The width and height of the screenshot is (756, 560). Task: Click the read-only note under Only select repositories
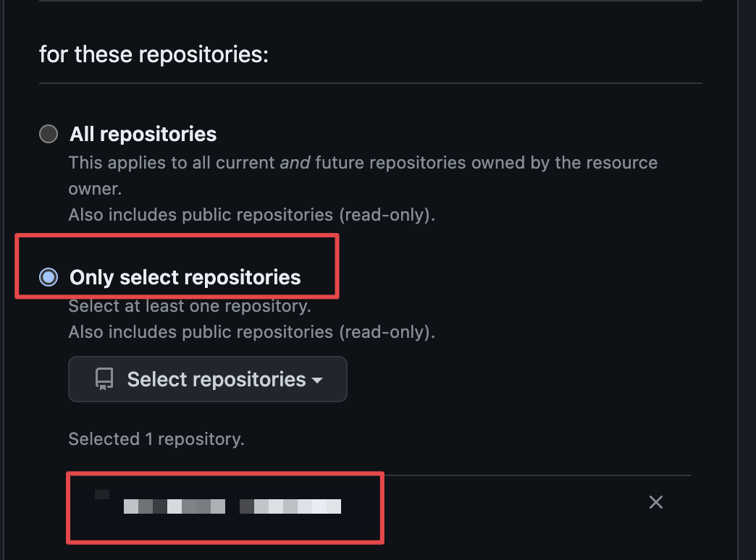click(x=252, y=332)
